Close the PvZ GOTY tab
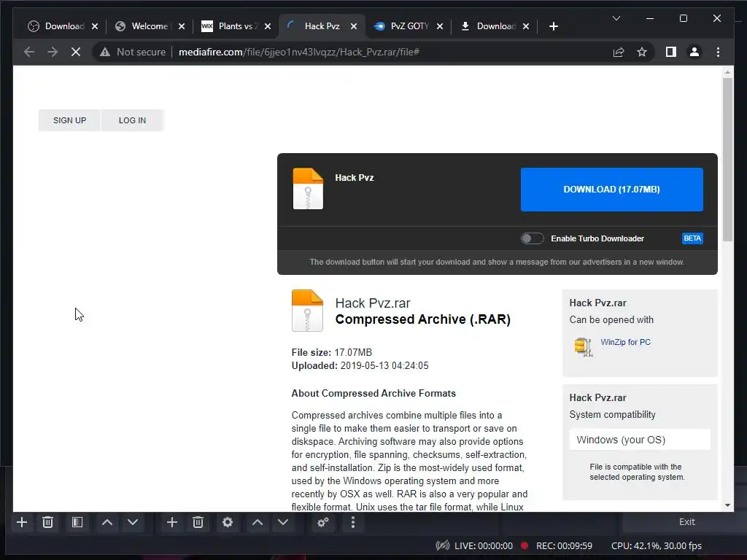Screen dimensions: 747x560 [x=440, y=27]
